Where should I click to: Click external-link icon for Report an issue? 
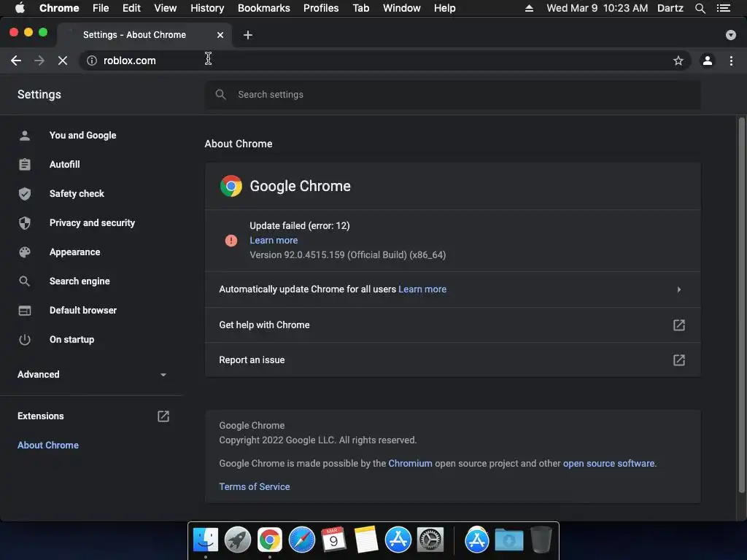pyautogui.click(x=679, y=360)
